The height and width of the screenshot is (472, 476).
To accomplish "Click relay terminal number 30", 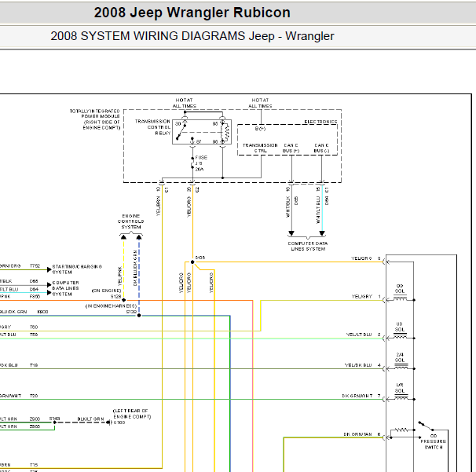I will [178, 124].
